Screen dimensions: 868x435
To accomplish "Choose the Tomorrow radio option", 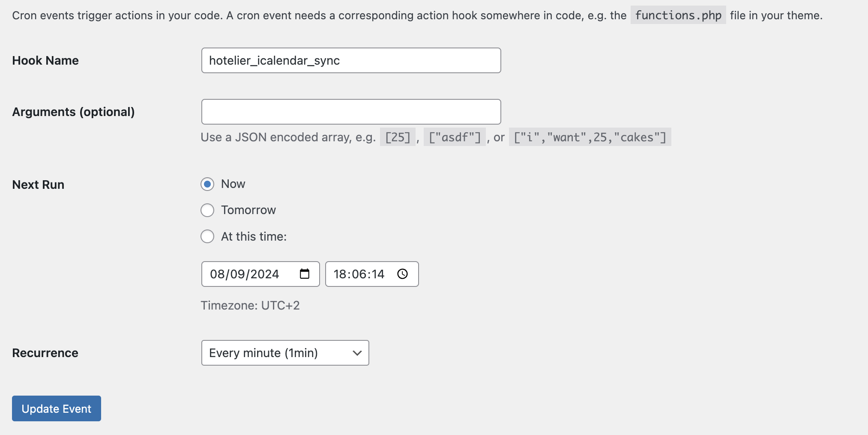I will pyautogui.click(x=207, y=210).
